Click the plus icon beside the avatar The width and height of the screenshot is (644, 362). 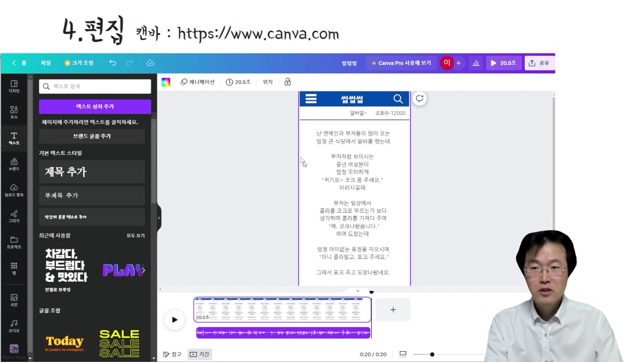[x=459, y=63]
